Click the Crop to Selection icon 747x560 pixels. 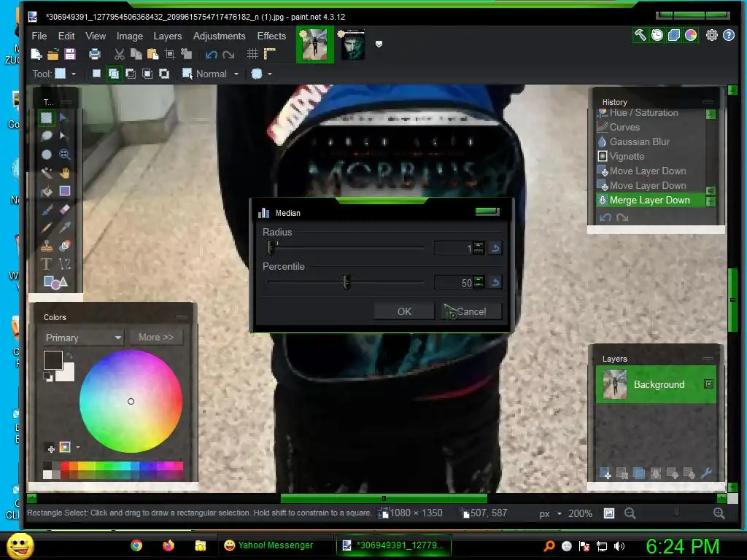click(x=169, y=54)
